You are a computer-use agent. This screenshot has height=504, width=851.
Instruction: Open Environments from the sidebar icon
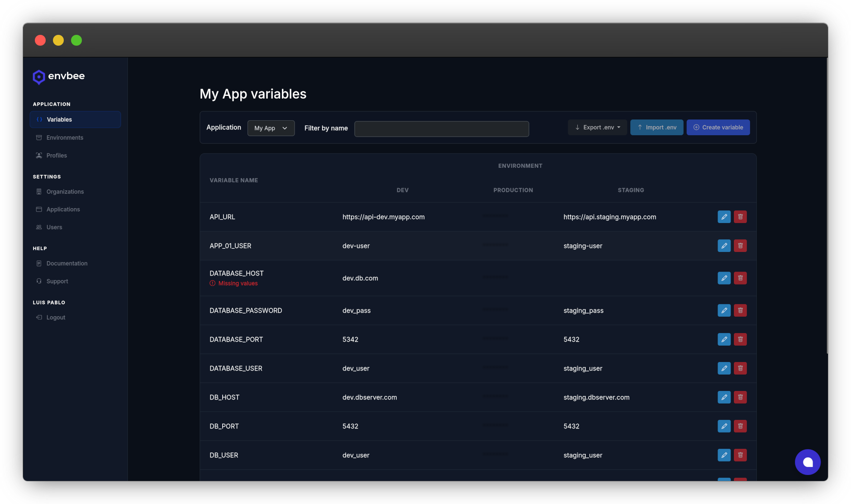(39, 138)
